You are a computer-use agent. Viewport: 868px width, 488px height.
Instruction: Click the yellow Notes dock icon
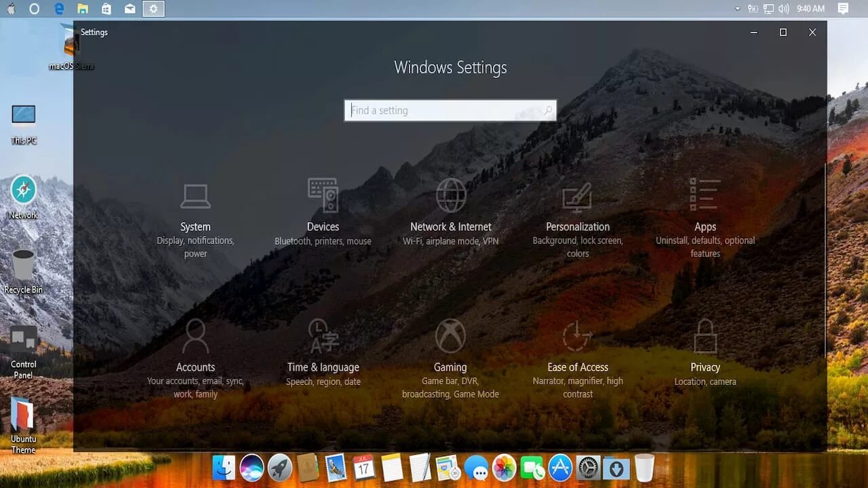click(392, 468)
